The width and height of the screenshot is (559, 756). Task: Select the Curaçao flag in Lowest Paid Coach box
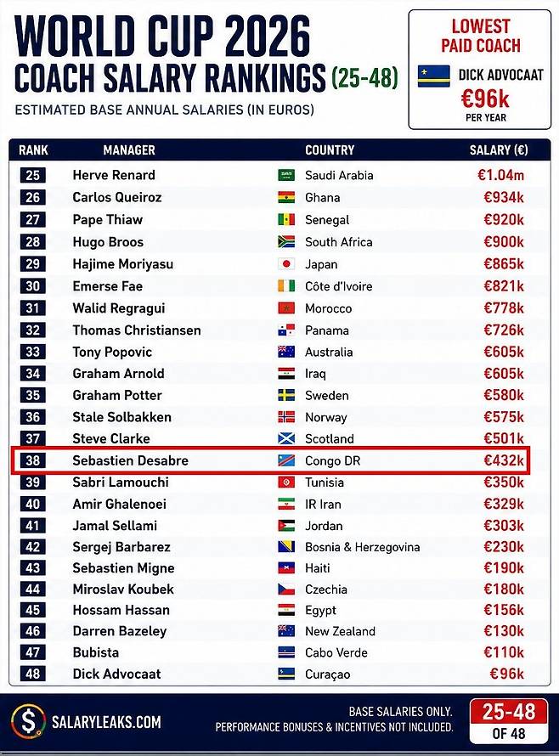[x=433, y=76]
